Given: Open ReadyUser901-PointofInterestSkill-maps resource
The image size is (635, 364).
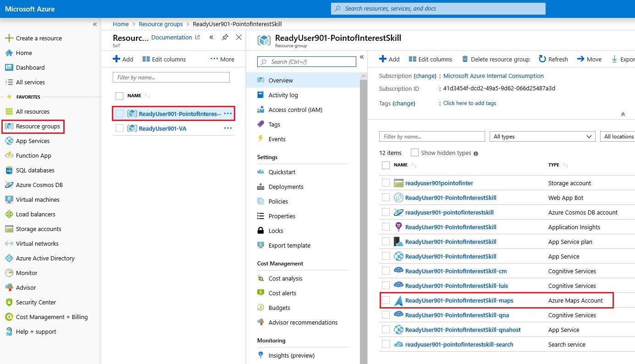Looking at the screenshot, I should 459,300.
